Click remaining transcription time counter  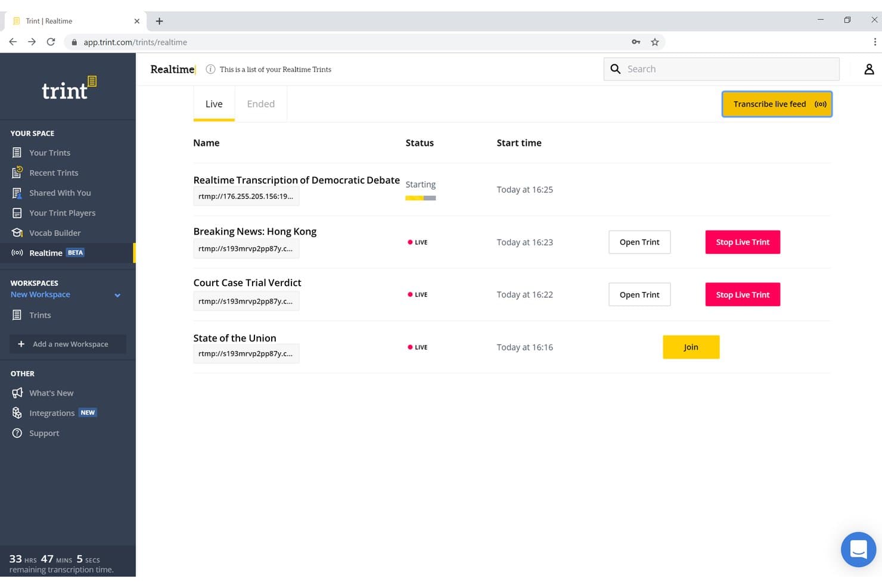[x=61, y=563]
